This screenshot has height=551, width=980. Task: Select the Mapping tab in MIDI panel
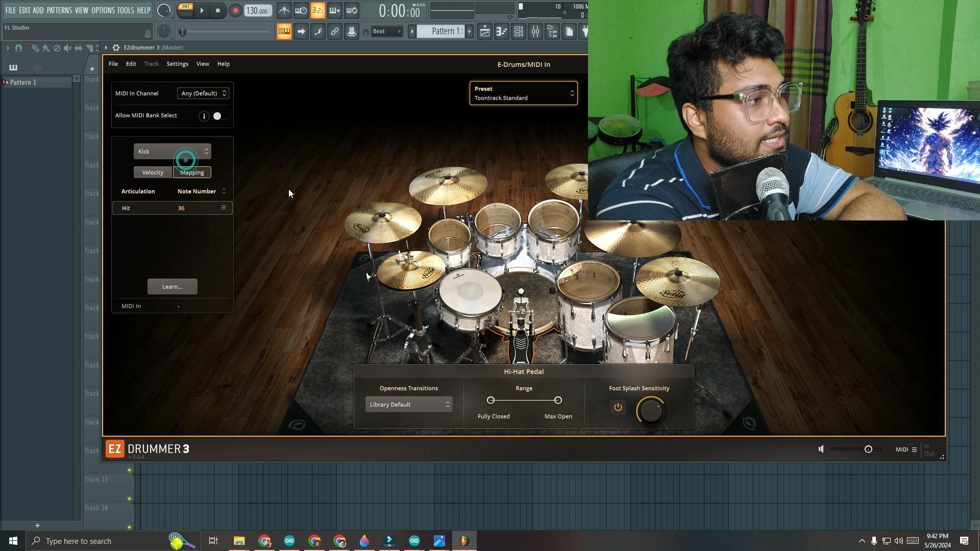pyautogui.click(x=192, y=172)
